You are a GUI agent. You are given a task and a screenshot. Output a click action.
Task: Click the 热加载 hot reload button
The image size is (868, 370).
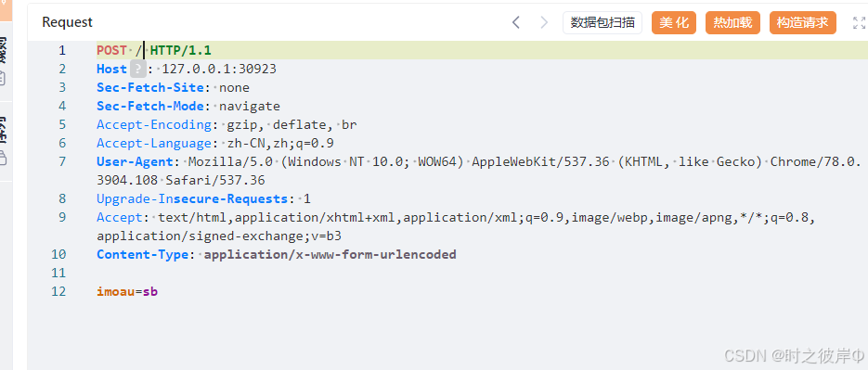tap(732, 22)
